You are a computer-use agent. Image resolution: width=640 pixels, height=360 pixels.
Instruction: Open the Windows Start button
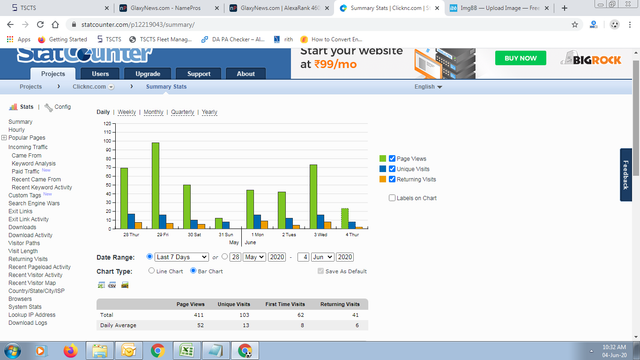[13, 351]
